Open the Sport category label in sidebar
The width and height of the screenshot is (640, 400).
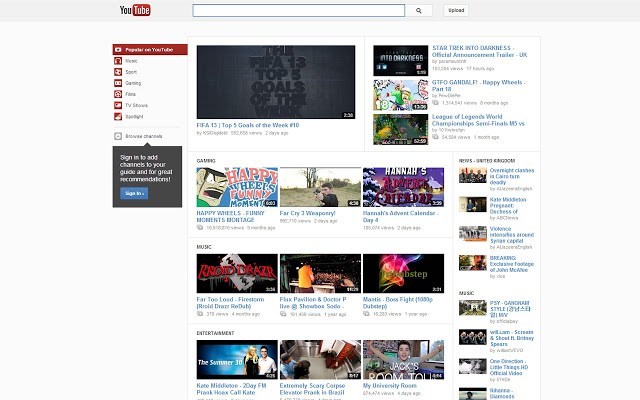[x=131, y=72]
